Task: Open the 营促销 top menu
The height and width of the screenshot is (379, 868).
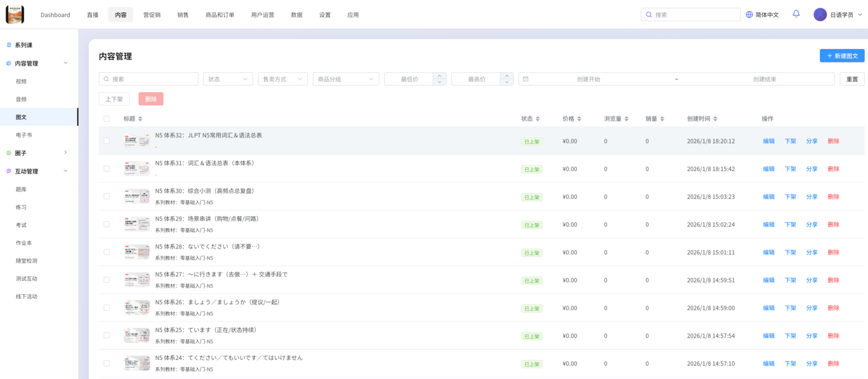Action: coord(152,15)
